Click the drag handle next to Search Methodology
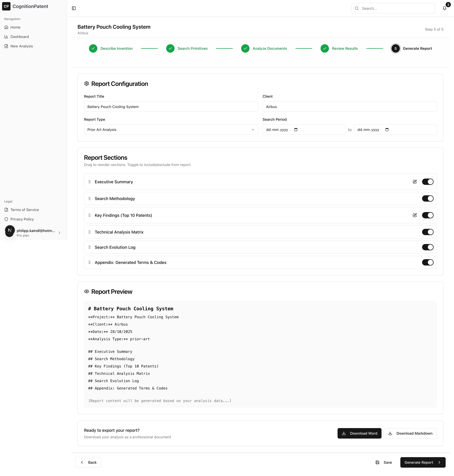Viewport: 454px width, 476px height. [89, 198]
